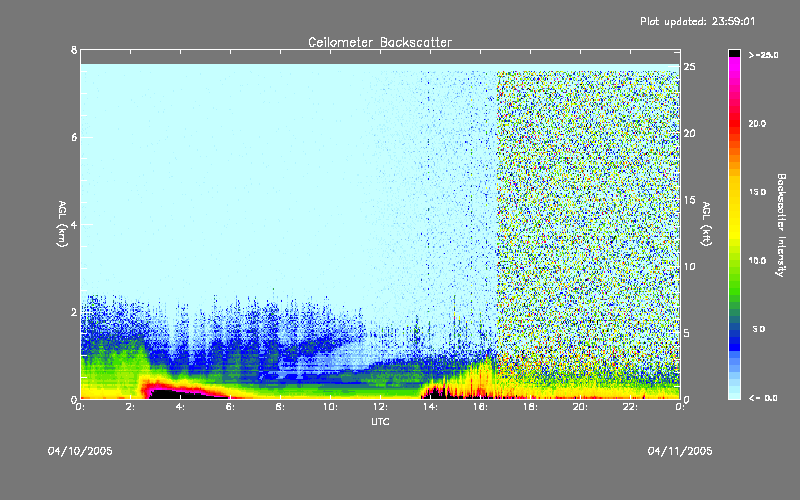Viewport: 800px width, 500px height.
Task: Click the "<- 0.0" colorbar minimum label
Action: 763,398
